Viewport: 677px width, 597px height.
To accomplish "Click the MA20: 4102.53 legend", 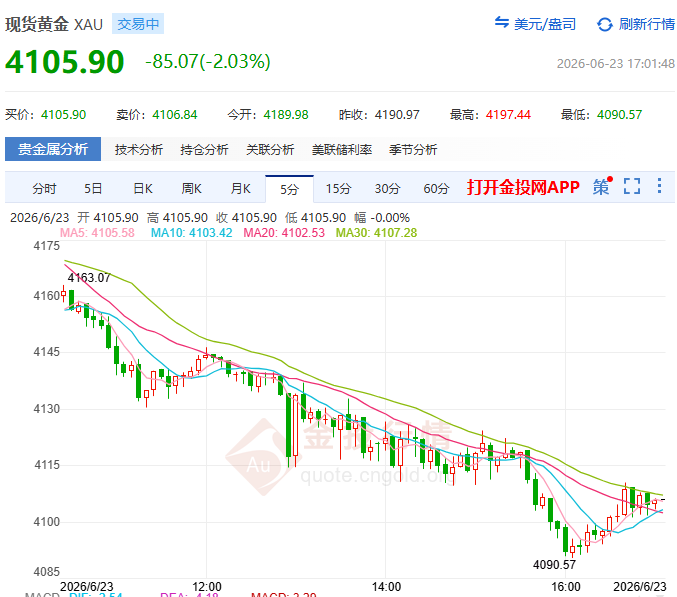I will pos(284,233).
